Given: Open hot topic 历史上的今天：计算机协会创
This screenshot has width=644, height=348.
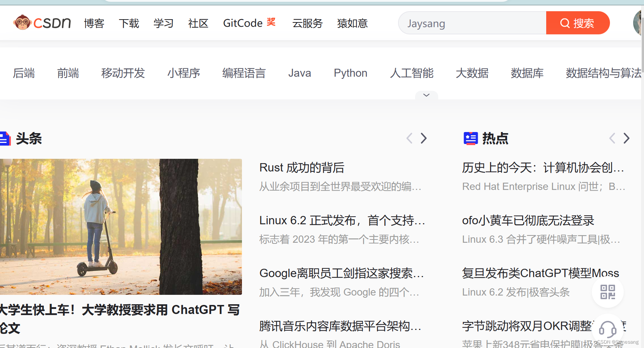Looking at the screenshot, I should [543, 167].
